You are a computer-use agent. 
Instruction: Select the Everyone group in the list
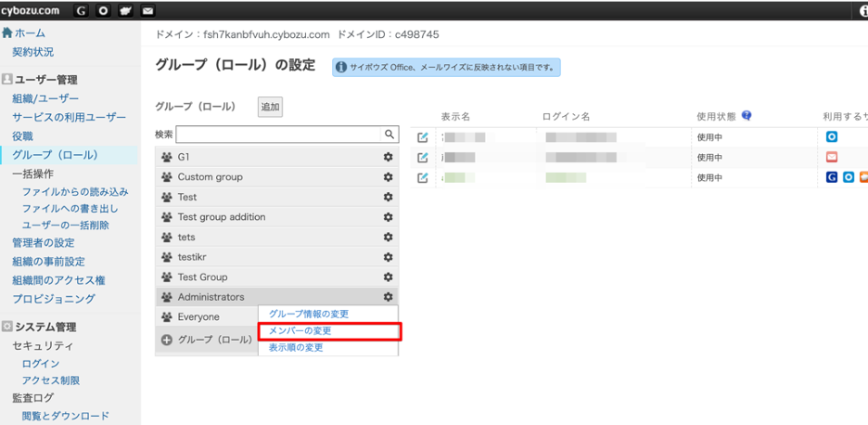click(x=198, y=317)
